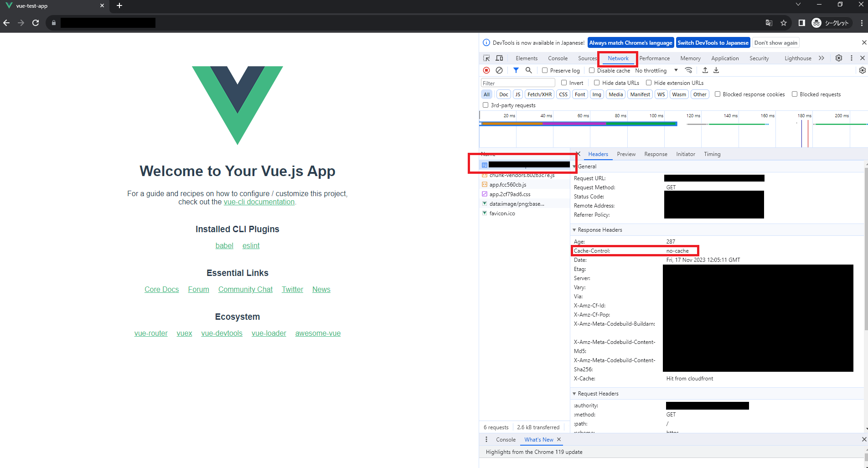Switch to the Console panel
868x468 pixels.
[558, 58]
